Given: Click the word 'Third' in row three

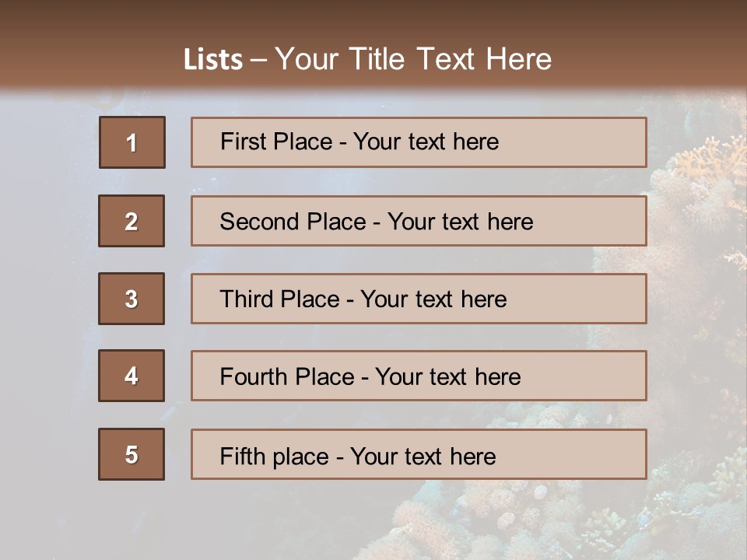Looking at the screenshot, I should [x=244, y=299].
